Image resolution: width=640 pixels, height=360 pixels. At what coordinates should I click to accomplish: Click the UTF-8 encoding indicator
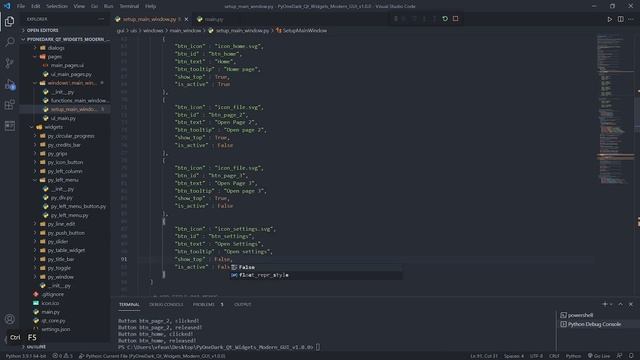[x=536, y=356]
